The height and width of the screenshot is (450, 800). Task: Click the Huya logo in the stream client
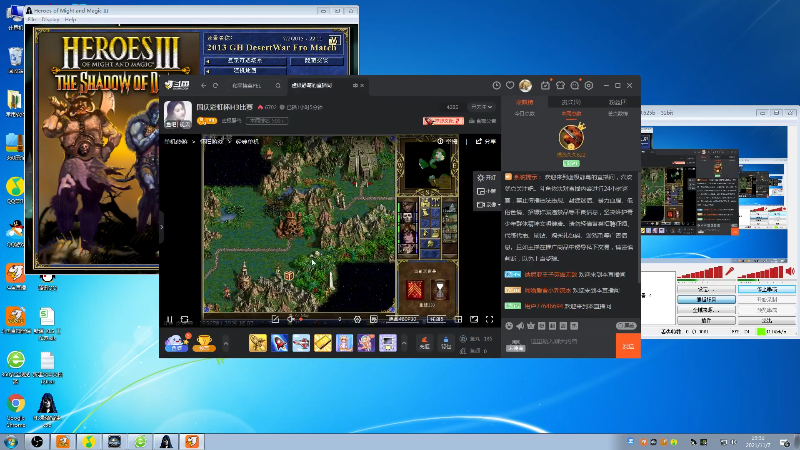tap(177, 85)
